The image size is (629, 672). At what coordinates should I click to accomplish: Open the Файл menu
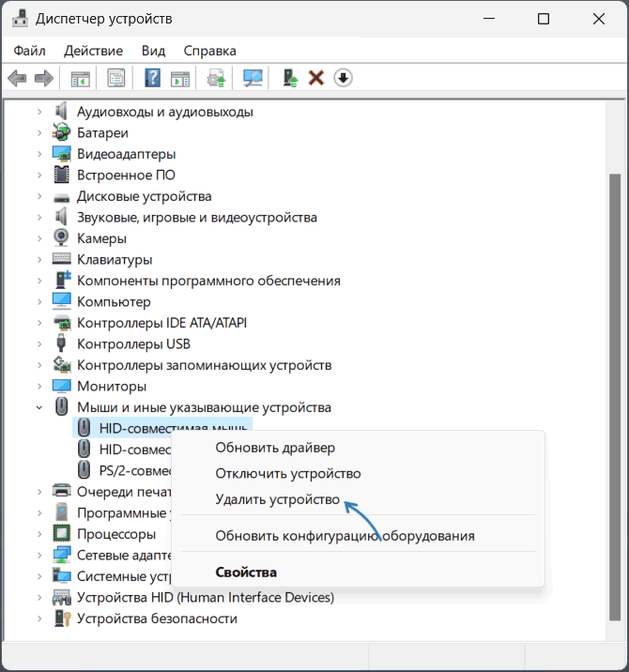(29, 51)
